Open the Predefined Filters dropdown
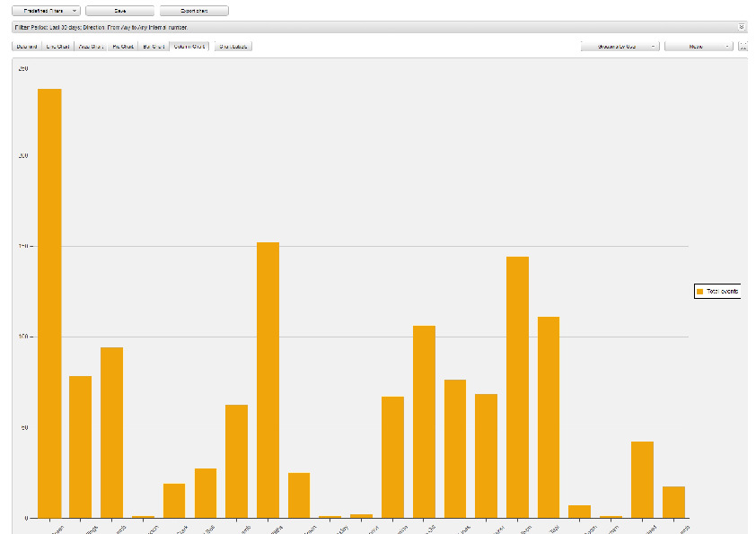This screenshot has height=534, width=756. [x=46, y=11]
